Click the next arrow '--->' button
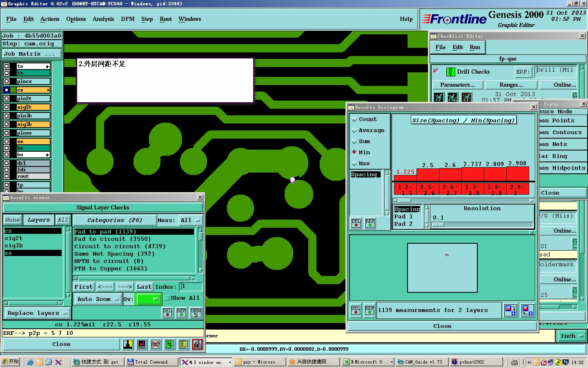588x368 pixels. [125, 287]
